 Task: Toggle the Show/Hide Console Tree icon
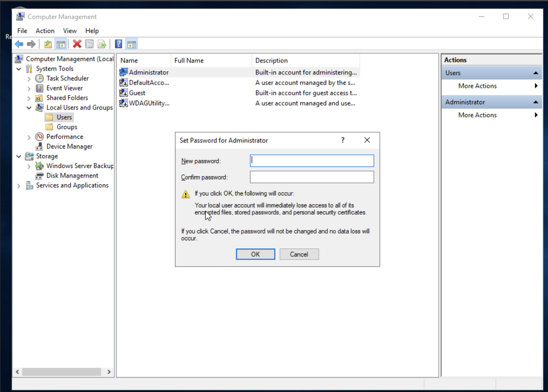[61, 44]
